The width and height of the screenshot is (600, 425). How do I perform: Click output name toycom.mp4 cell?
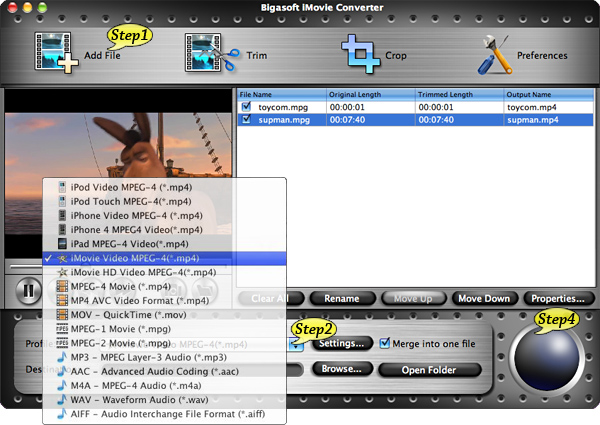tap(549, 107)
